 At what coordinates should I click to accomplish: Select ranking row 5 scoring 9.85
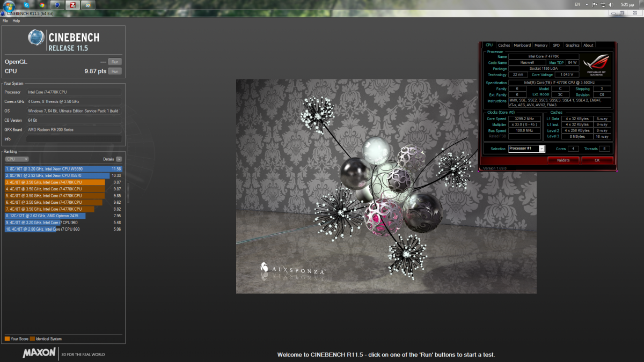(x=63, y=196)
